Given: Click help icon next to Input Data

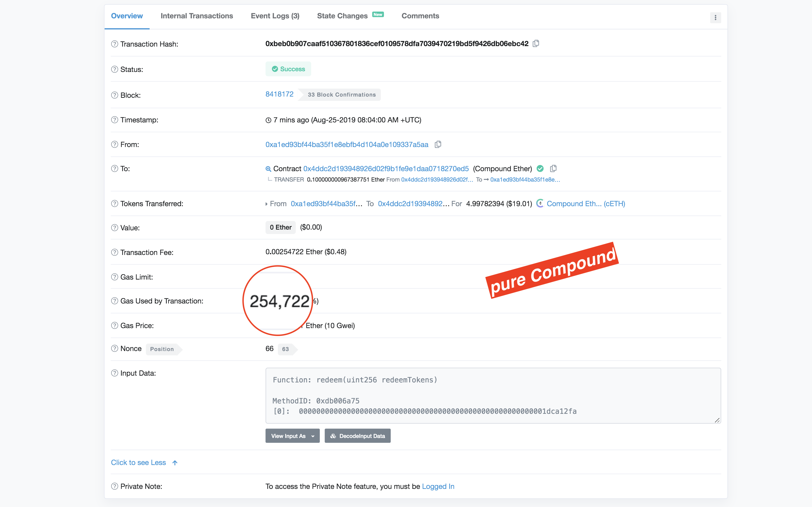Looking at the screenshot, I should [115, 373].
